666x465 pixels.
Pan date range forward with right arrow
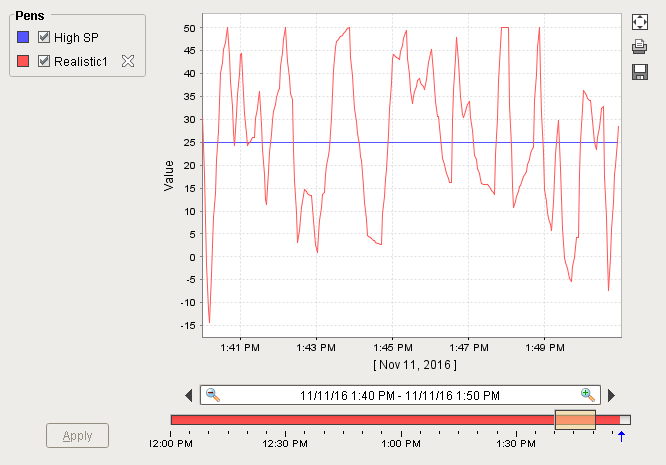click(612, 395)
